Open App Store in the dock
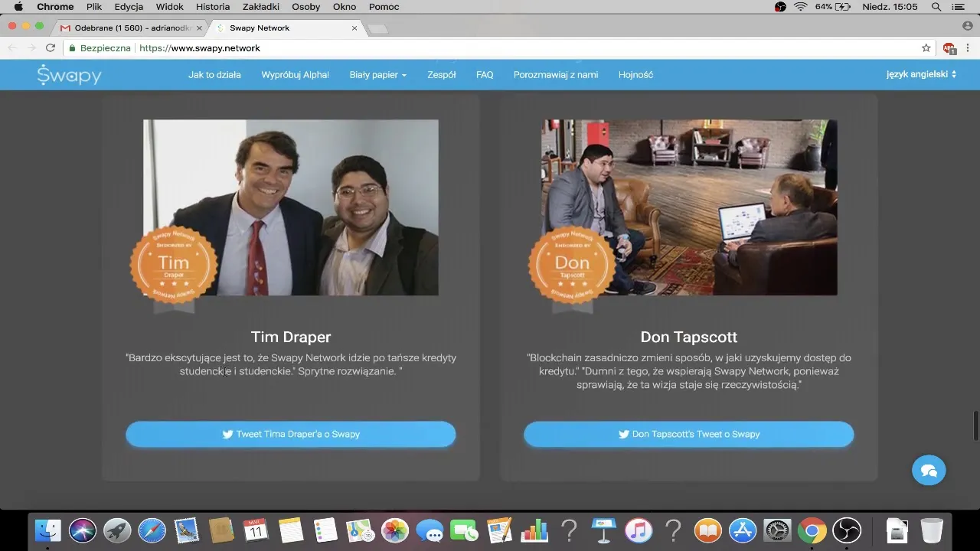 [743, 530]
